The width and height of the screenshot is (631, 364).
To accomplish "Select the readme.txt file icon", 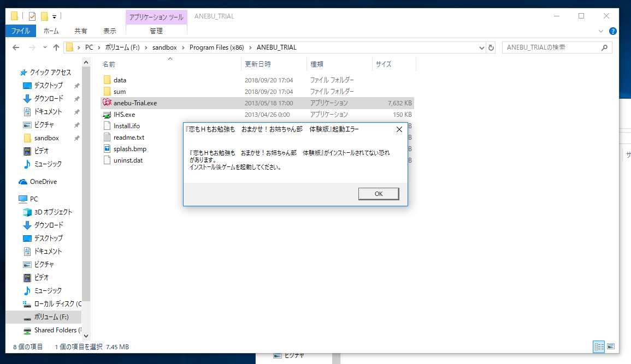I will pyautogui.click(x=107, y=138).
